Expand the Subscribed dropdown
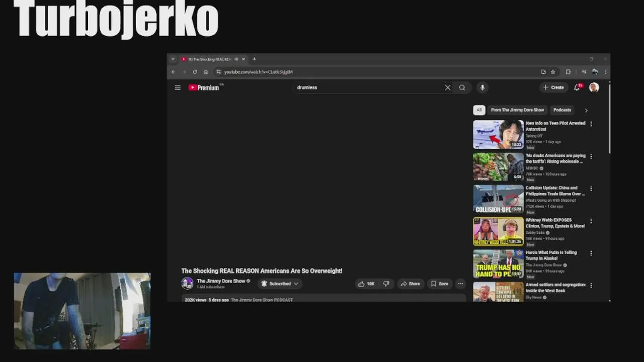 pos(280,284)
